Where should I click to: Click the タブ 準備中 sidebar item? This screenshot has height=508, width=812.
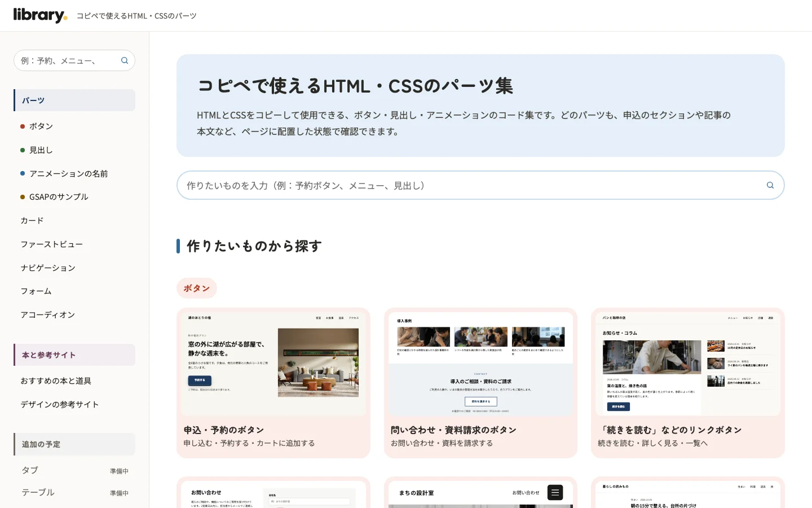pyautogui.click(x=74, y=470)
